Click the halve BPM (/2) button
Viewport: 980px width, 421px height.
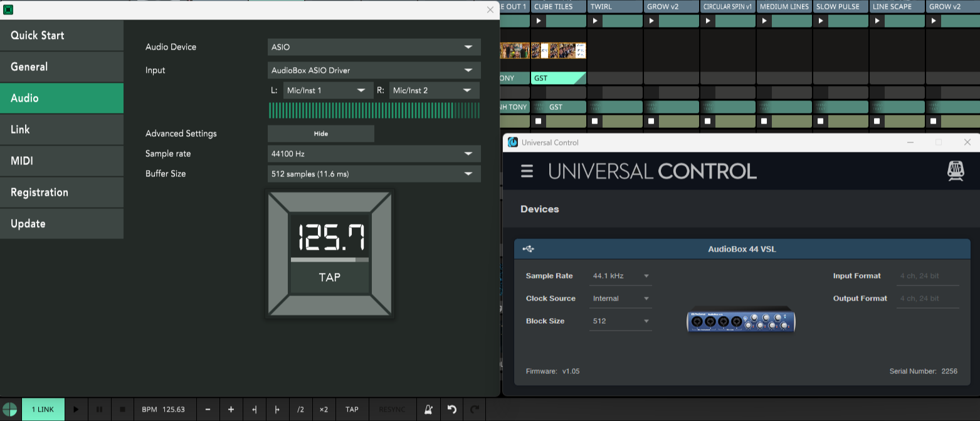pyautogui.click(x=300, y=410)
